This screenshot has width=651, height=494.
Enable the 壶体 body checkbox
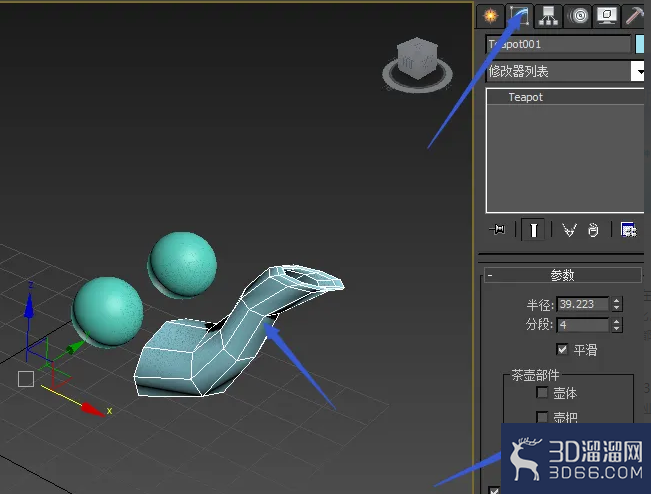point(542,392)
